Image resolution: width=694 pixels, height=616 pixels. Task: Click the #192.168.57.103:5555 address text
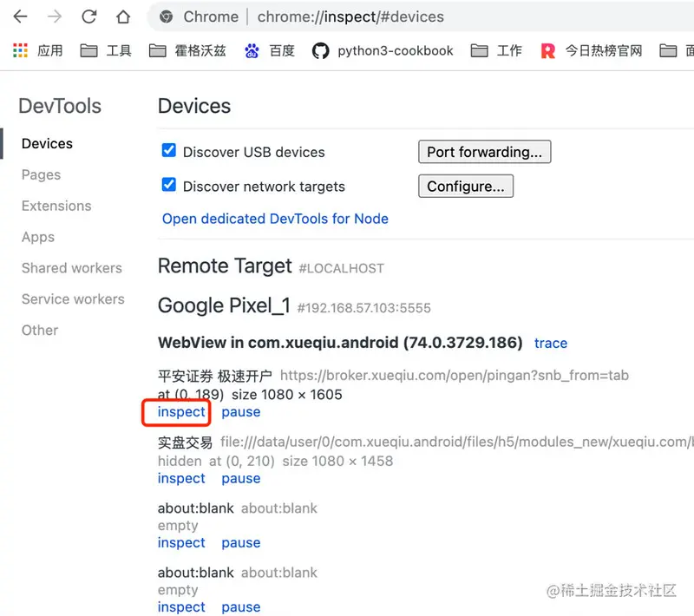pyautogui.click(x=363, y=308)
